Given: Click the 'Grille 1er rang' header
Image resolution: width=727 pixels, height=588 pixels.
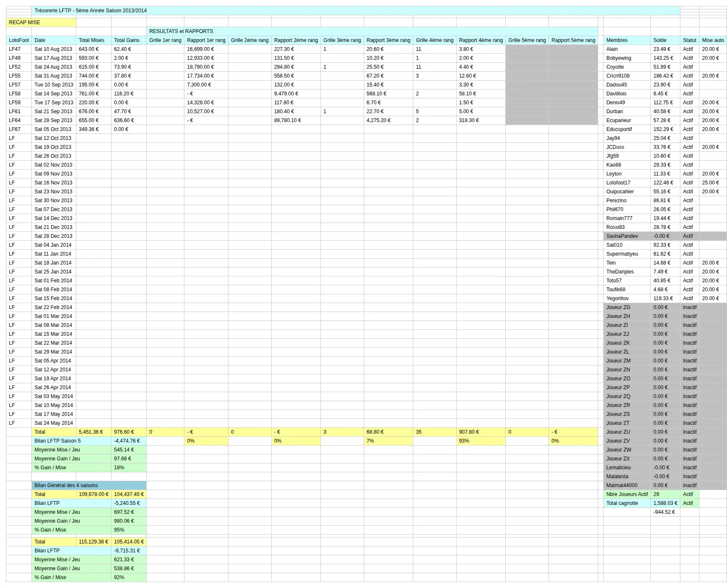Looking at the screenshot, I should (165, 40).
